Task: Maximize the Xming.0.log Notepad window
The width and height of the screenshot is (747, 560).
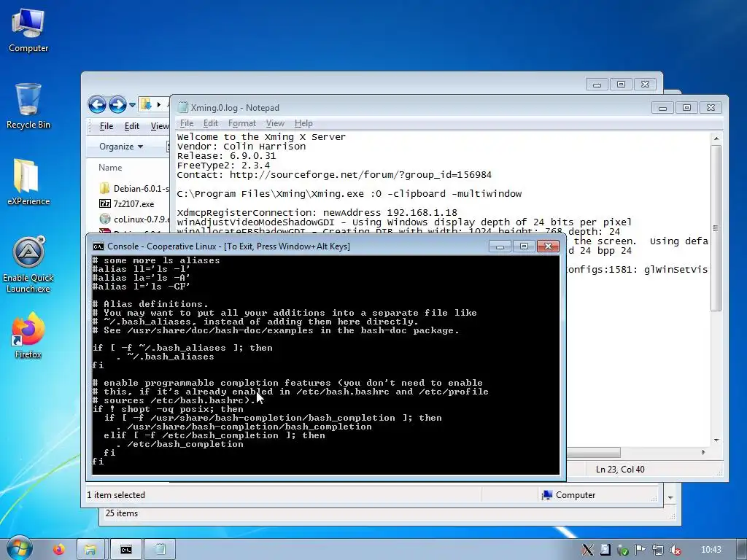Action: click(x=686, y=108)
